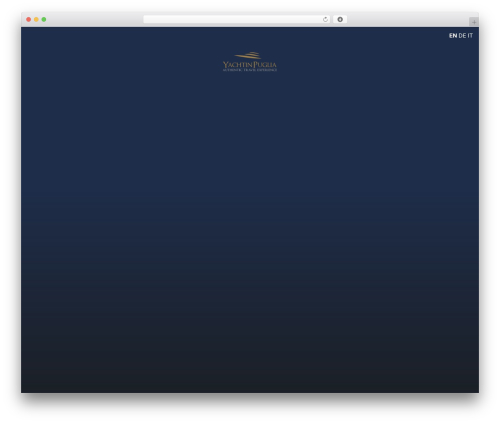Switch site language to EN
The height and width of the screenshot is (423, 500).
pos(453,36)
